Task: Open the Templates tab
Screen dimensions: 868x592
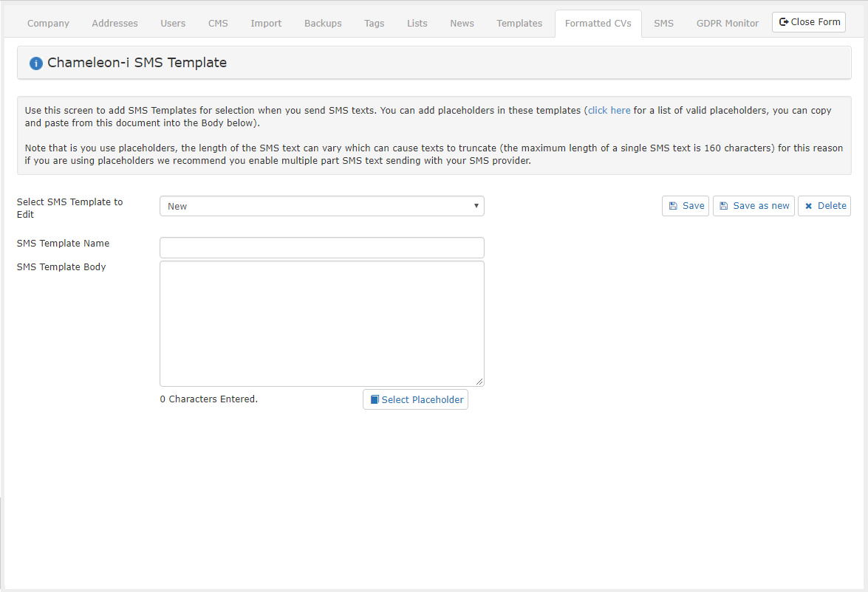Action: pyautogui.click(x=519, y=23)
